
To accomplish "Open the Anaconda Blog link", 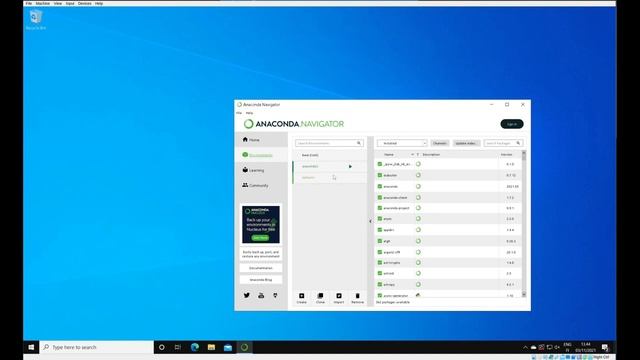I will click(261, 280).
